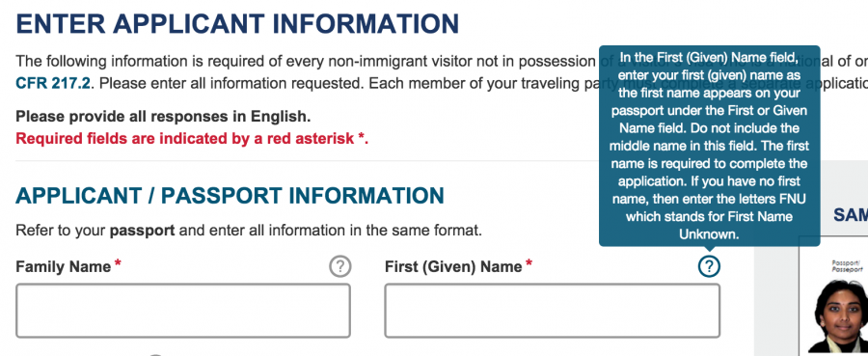Click the red asterisk beside First (Given) Name
The image size is (868, 356).
click(x=529, y=263)
